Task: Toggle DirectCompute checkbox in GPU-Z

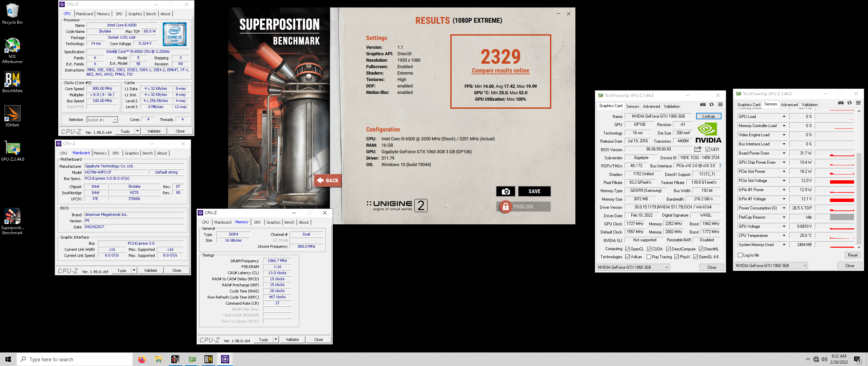Action: [x=668, y=249]
